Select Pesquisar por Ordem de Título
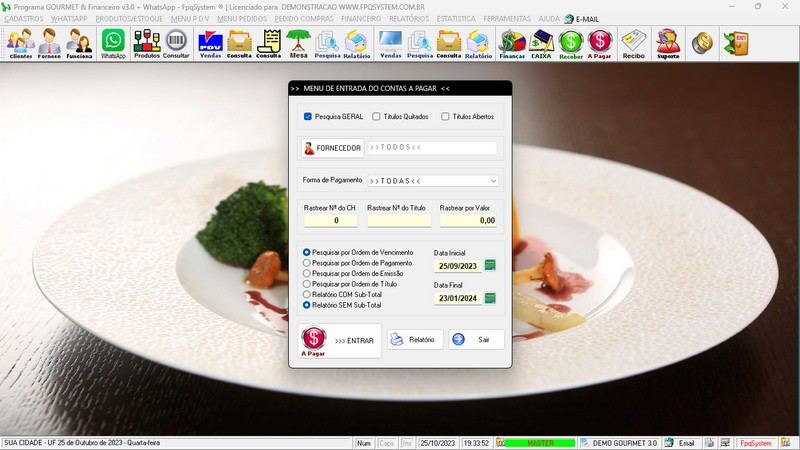This screenshot has width=800, height=450. 307,284
